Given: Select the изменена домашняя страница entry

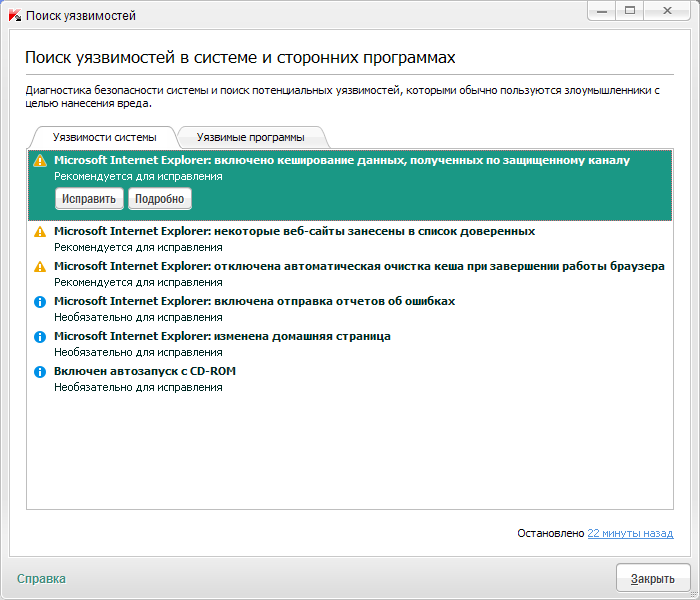Looking at the screenshot, I should point(350,343).
